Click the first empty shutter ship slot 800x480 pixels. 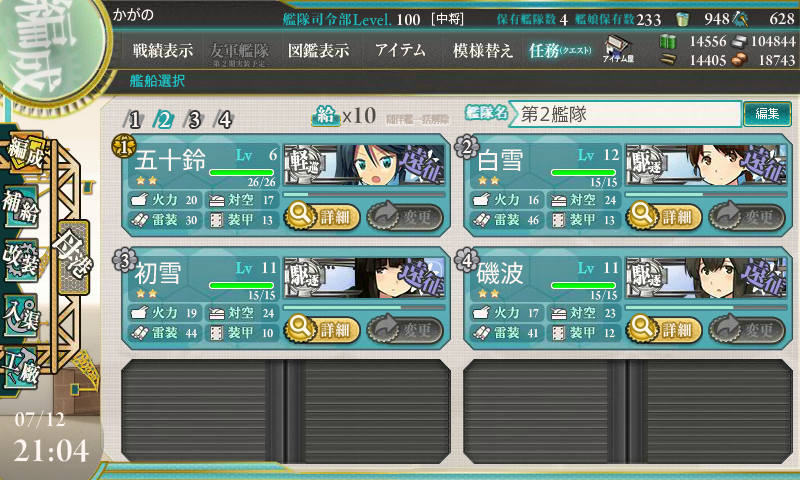point(286,411)
